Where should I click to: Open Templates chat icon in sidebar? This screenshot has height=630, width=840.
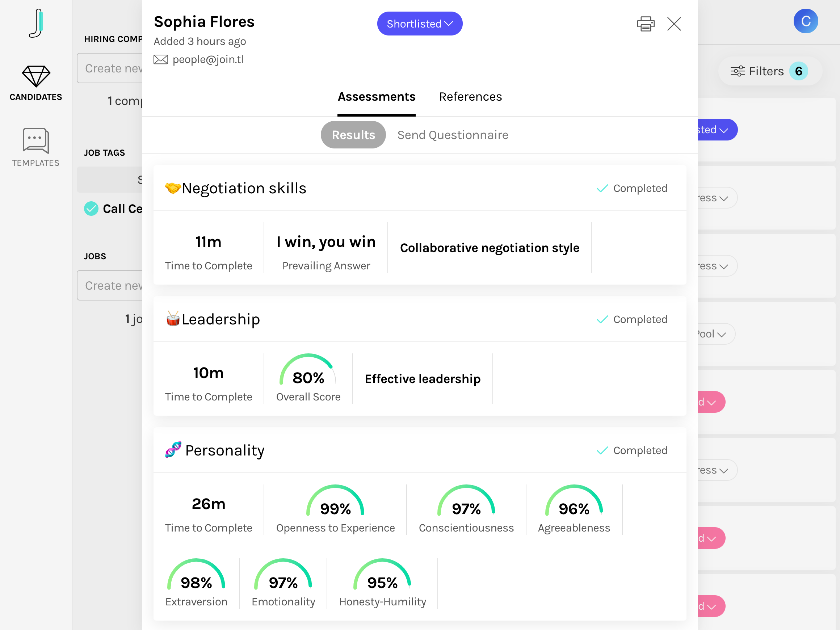click(x=36, y=140)
